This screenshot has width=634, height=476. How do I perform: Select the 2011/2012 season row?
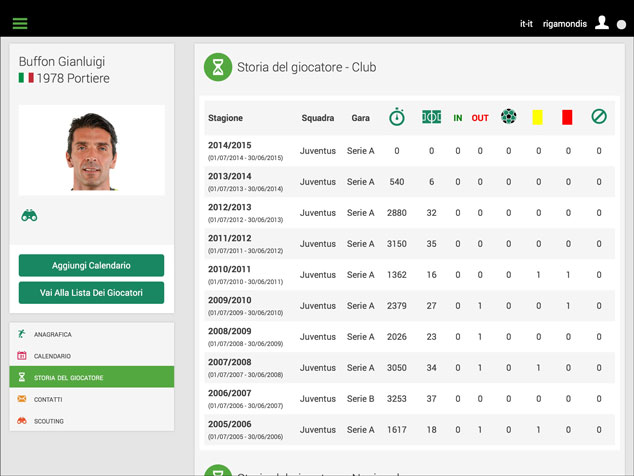(x=409, y=244)
